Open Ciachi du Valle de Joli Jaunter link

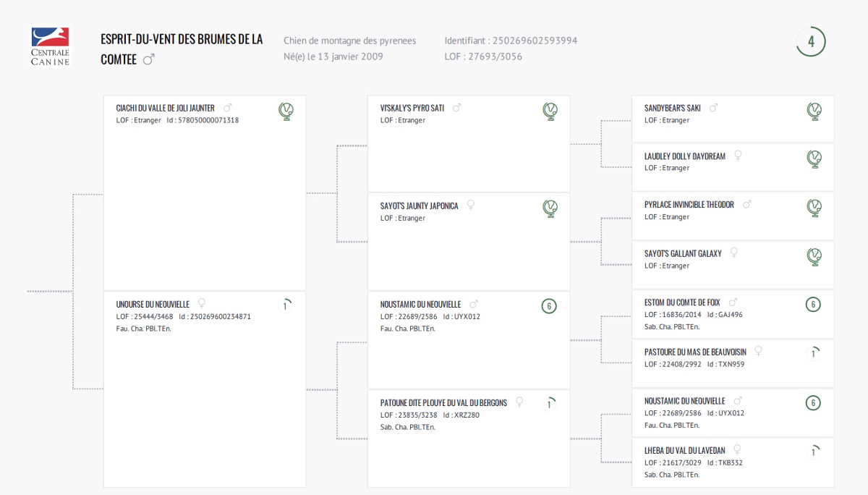166,108
